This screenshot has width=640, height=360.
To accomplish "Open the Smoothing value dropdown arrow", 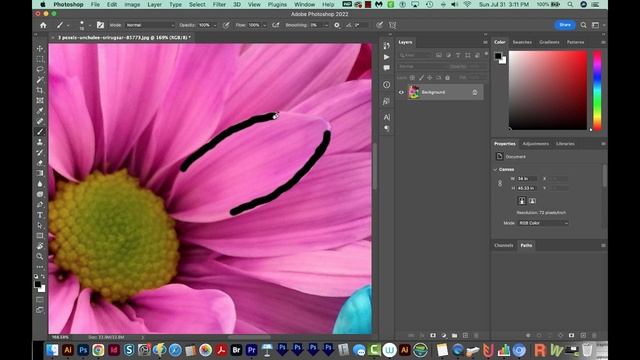I will coord(326,25).
